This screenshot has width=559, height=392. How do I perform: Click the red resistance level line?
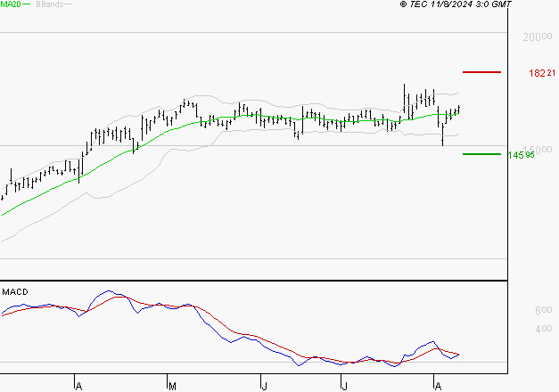[x=481, y=72]
